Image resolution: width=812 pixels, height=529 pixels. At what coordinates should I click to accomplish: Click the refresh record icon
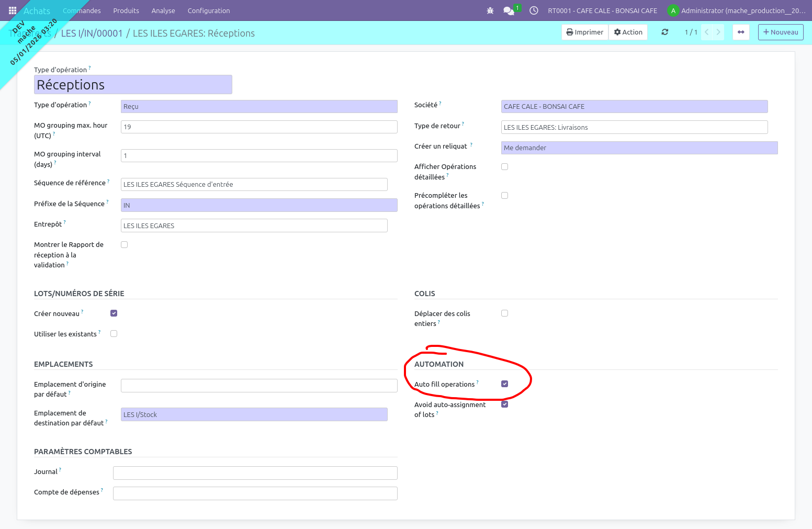pyautogui.click(x=664, y=32)
